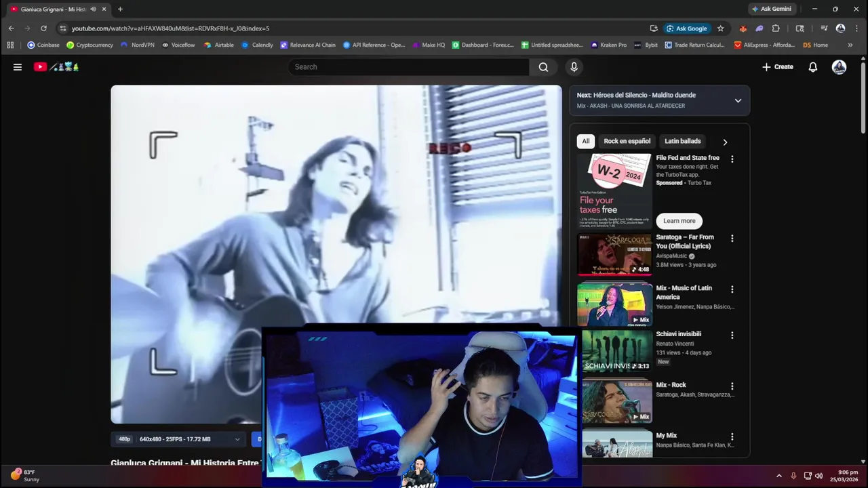
Task: Play Saratoga – Far From You video
Action: point(614,254)
